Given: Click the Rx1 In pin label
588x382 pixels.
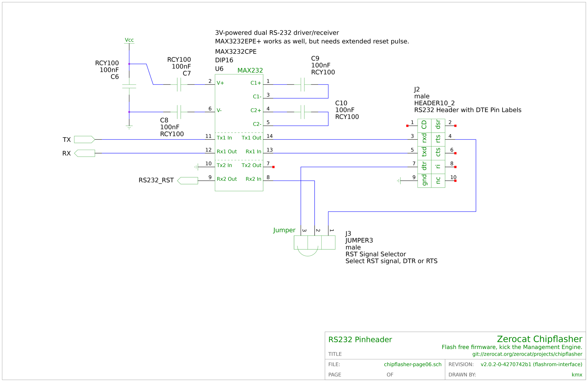Looking at the screenshot, I should point(253,152).
